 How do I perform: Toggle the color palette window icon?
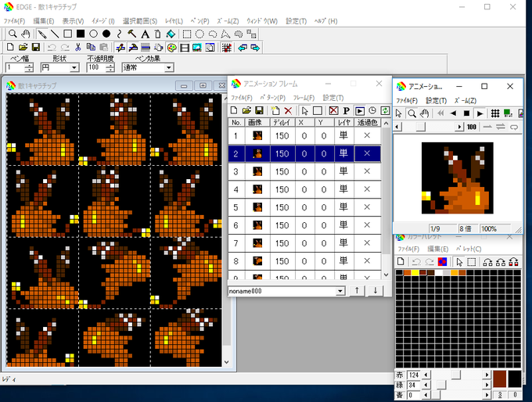[x=171, y=48]
